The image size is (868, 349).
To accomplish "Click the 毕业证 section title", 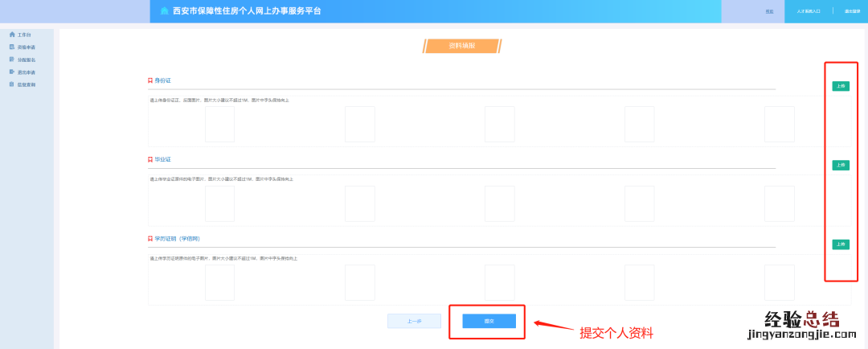I will 162,159.
